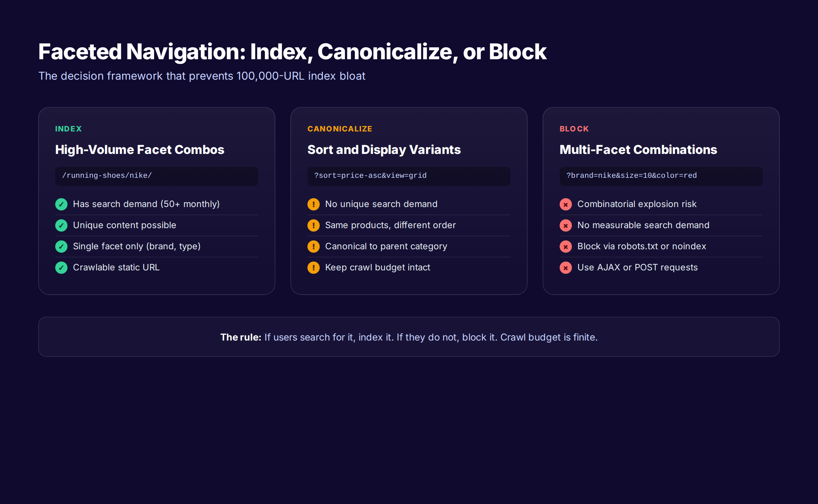Click green check icon beside 'Unique content possible'
The image size is (818, 504).
click(61, 225)
